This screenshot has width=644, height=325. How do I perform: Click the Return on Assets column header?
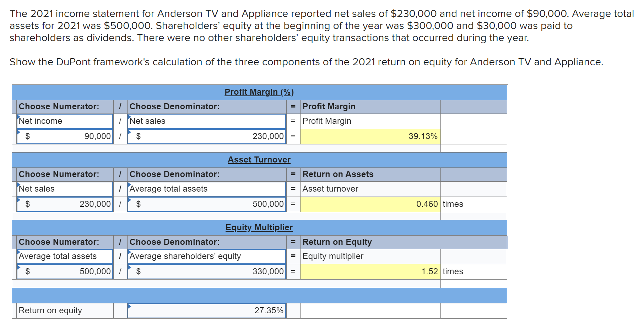click(338, 174)
